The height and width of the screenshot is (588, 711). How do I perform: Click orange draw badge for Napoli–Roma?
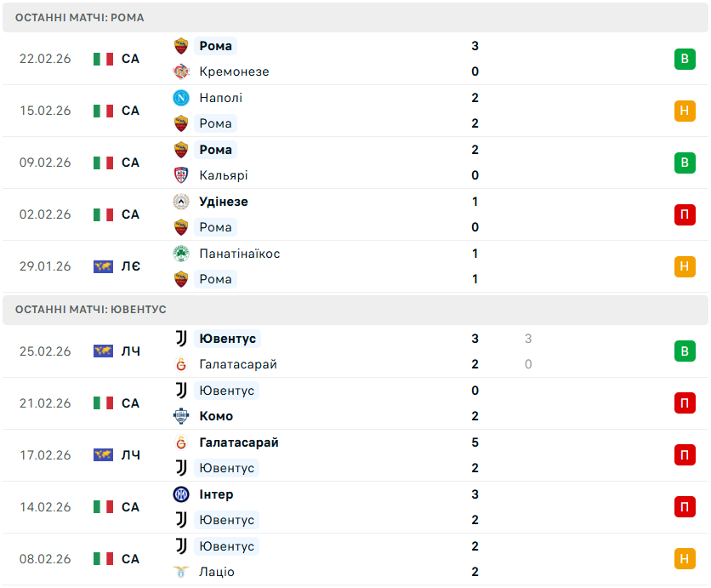pyautogui.click(x=685, y=111)
